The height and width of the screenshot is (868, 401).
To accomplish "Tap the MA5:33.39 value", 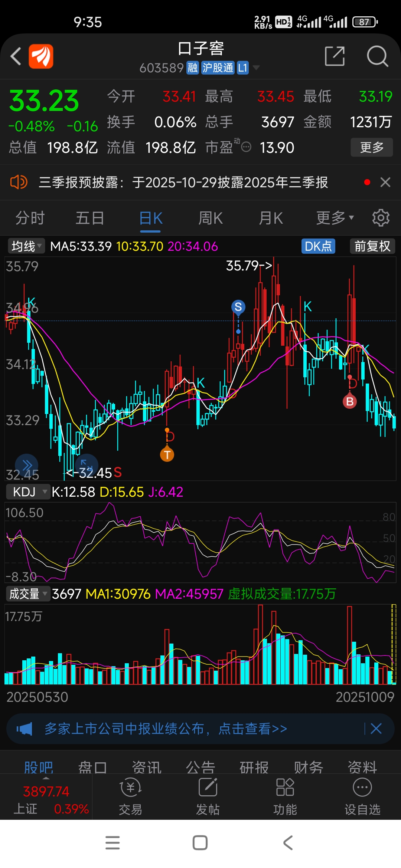I will [81, 246].
